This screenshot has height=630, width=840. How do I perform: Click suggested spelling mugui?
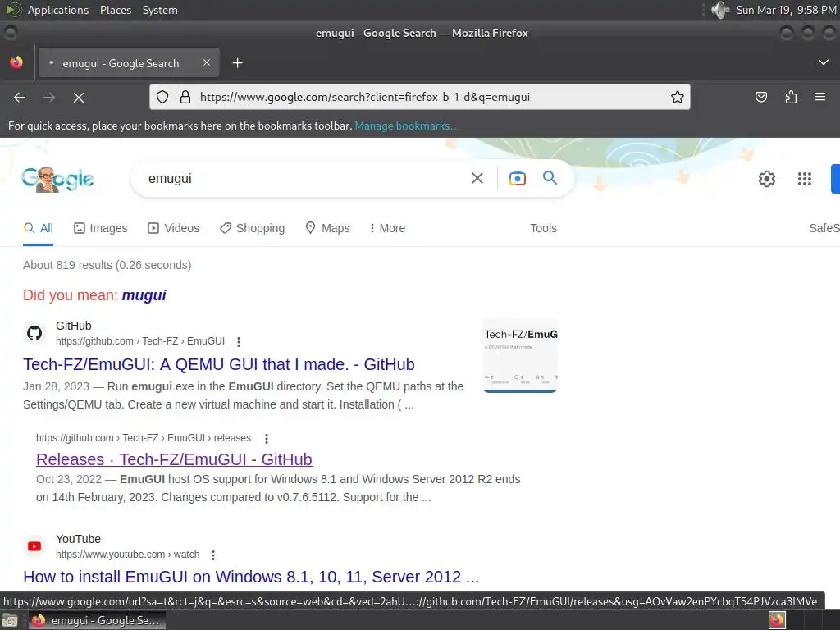coord(144,295)
